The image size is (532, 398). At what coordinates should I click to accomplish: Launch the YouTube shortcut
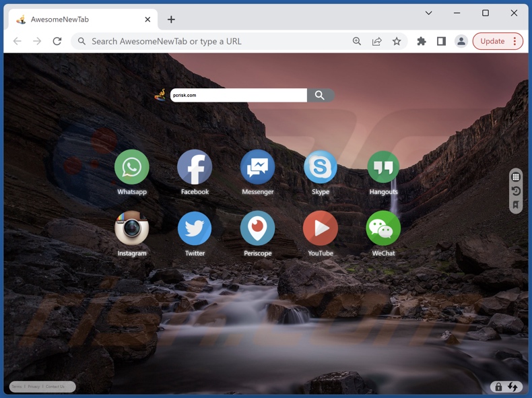(x=321, y=228)
